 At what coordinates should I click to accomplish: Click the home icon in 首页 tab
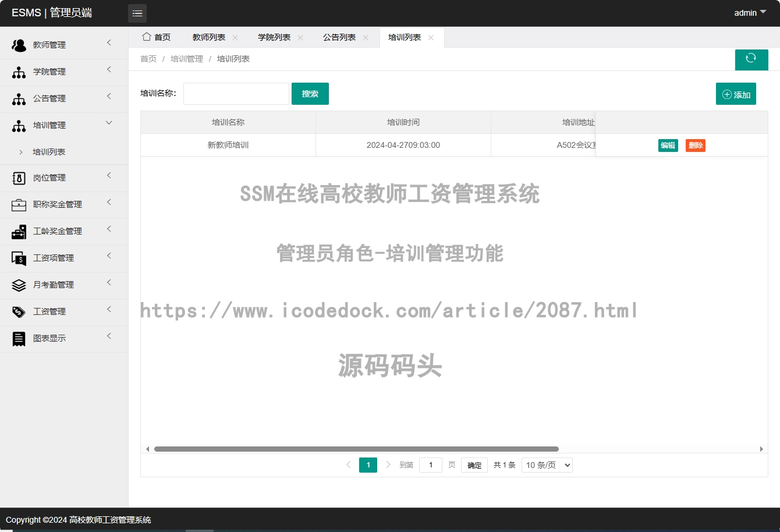click(x=147, y=37)
